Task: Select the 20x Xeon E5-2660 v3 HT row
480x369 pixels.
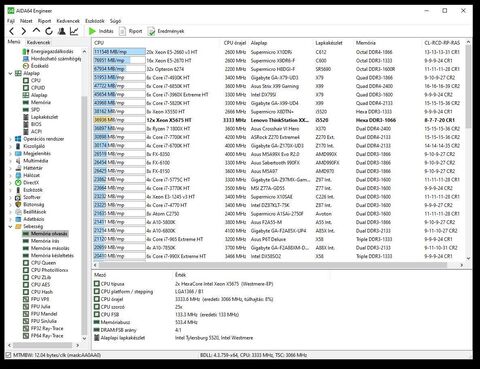Action: tap(278, 52)
